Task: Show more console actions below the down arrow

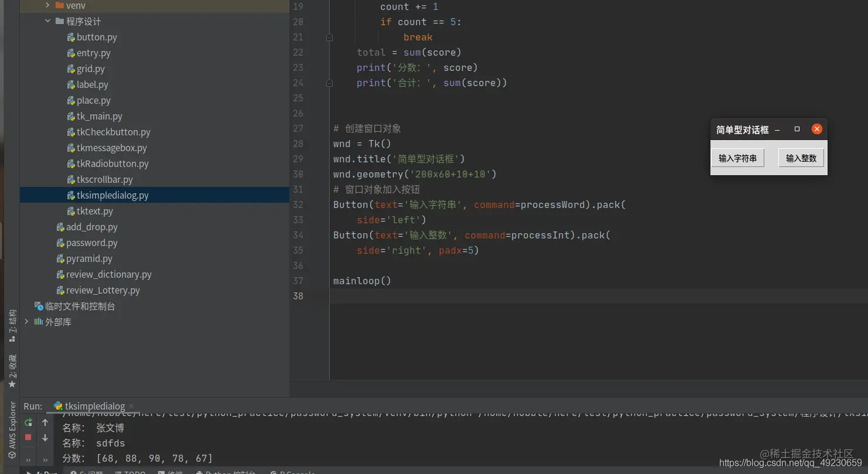Action: click(45, 460)
